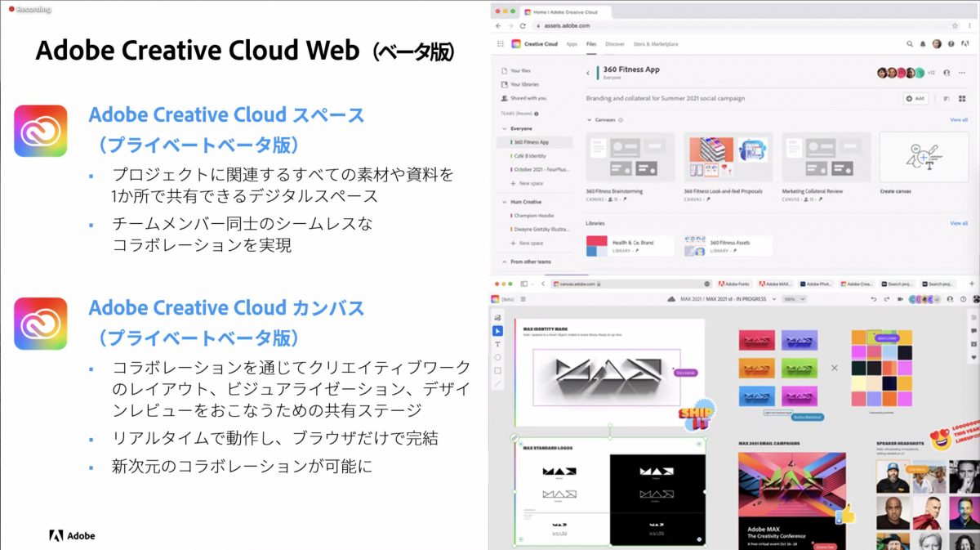Open the Discover tab
Viewport: 980px width, 550px height.
point(615,44)
